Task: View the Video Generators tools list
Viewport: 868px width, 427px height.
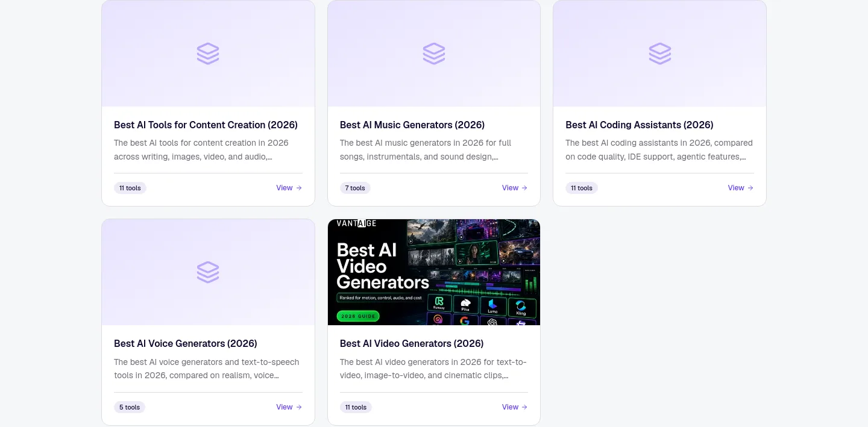Action: click(x=515, y=407)
